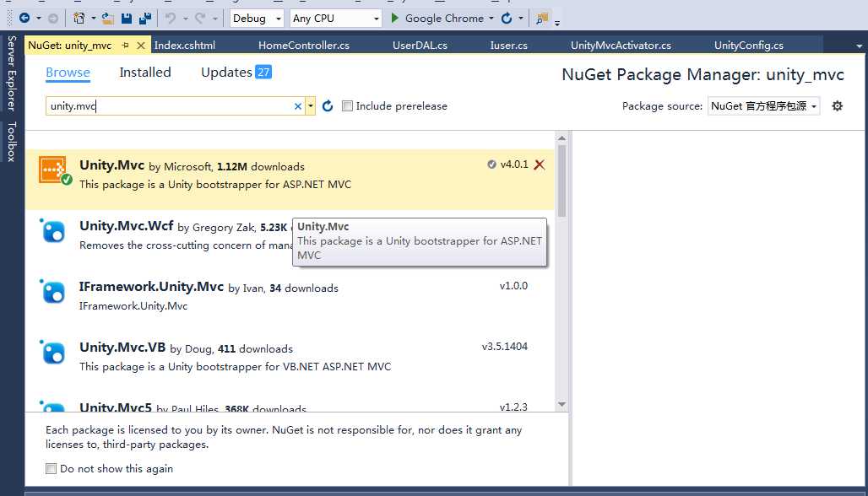Image resolution: width=868 pixels, height=496 pixels.
Task: Click the Find in Files toolbar icon
Action: (x=541, y=19)
